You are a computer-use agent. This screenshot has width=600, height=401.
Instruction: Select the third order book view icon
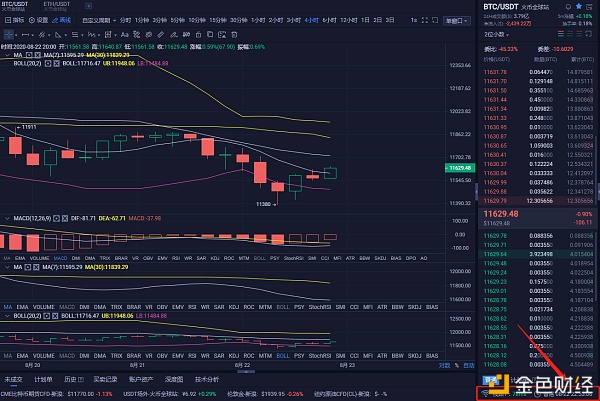coord(579,34)
